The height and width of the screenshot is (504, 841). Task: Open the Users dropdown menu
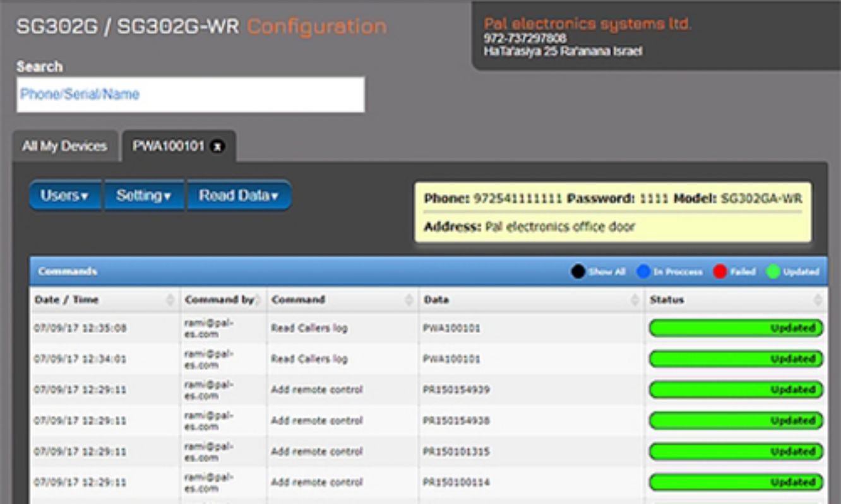pyautogui.click(x=64, y=196)
